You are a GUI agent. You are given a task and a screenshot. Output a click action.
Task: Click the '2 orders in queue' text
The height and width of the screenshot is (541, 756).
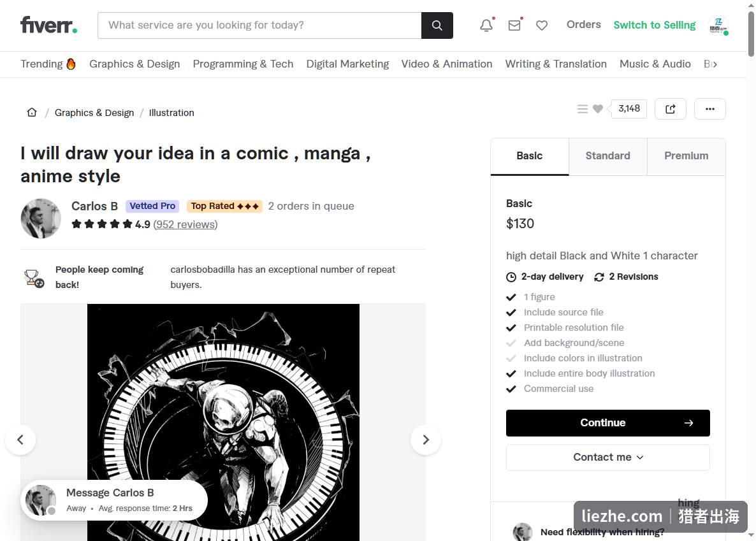tap(311, 206)
